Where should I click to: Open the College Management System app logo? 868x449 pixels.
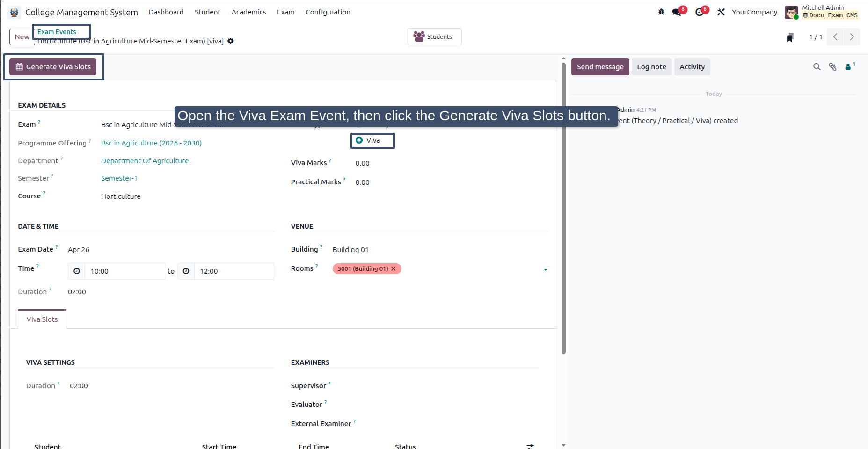15,12
